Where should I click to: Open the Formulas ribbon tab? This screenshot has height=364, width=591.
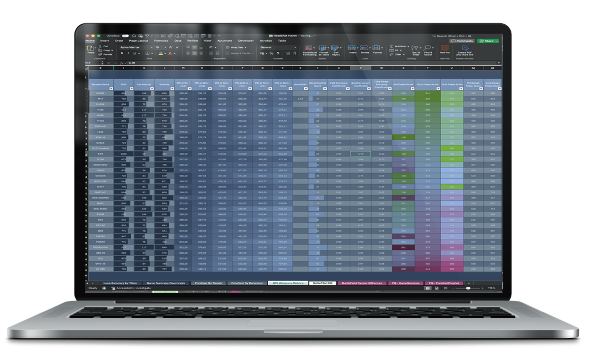point(160,41)
